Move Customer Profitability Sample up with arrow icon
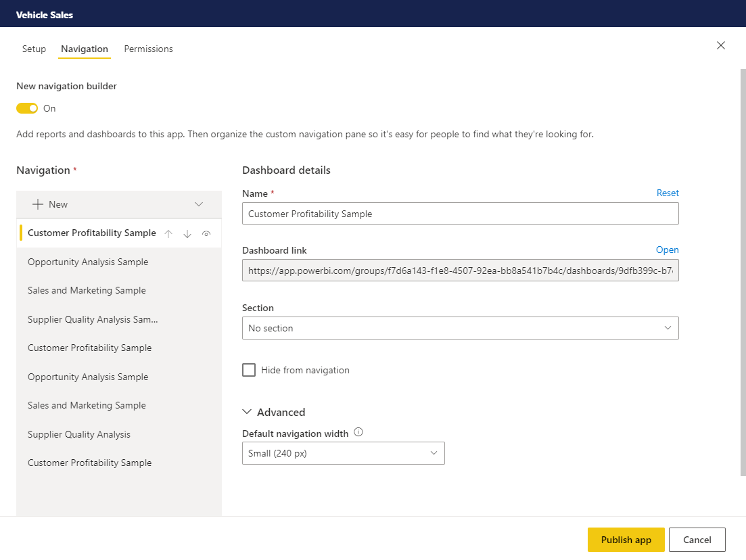 click(168, 233)
